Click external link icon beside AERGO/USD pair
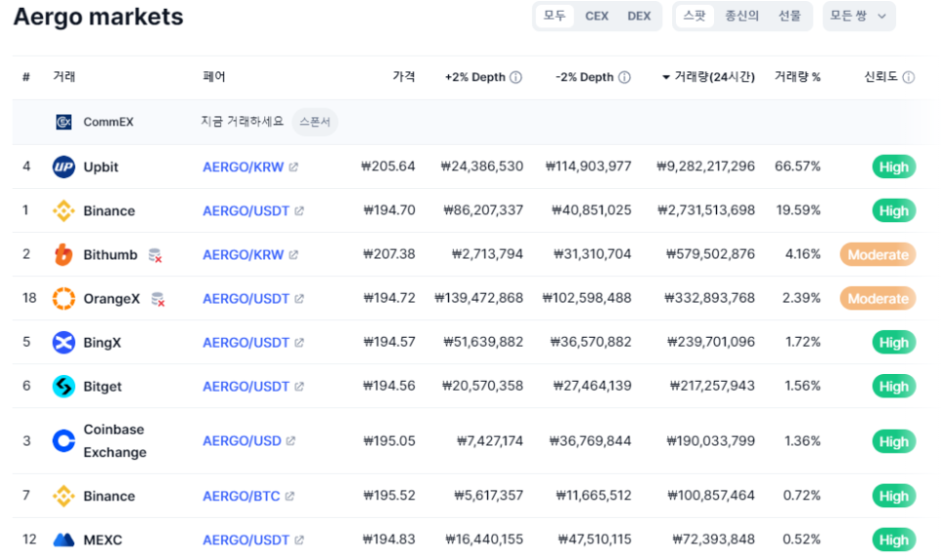This screenshot has height=560, width=941. [x=290, y=441]
